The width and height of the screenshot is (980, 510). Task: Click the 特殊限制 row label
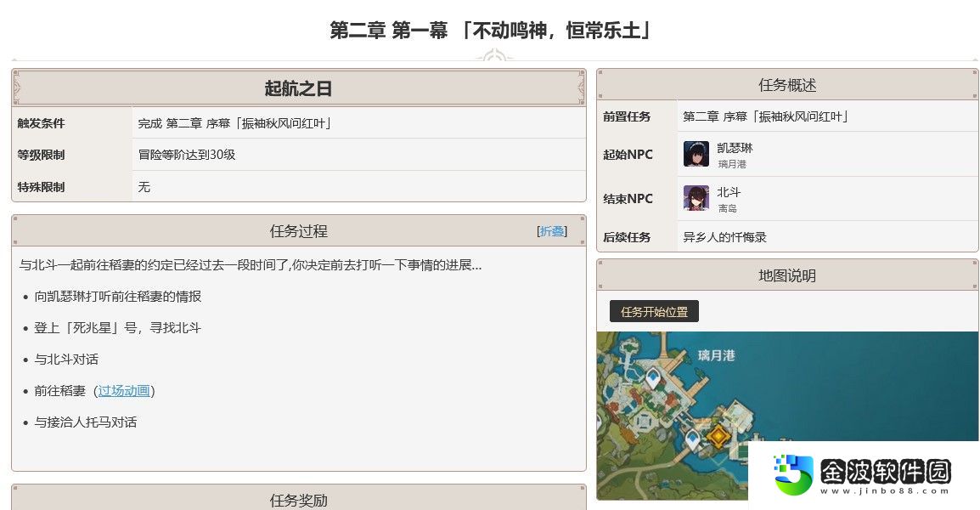(42, 186)
